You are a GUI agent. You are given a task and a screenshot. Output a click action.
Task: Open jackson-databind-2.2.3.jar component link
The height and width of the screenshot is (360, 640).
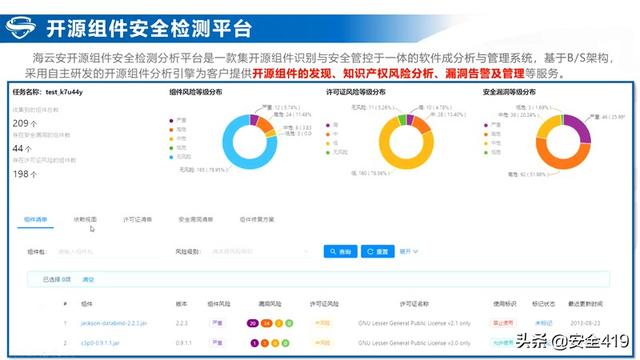pos(113,323)
